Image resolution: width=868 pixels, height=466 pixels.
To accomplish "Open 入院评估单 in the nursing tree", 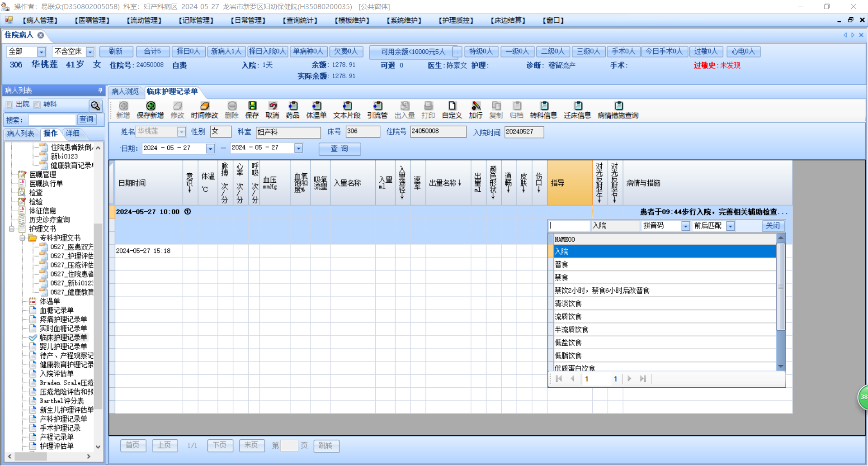I will 57,374.
